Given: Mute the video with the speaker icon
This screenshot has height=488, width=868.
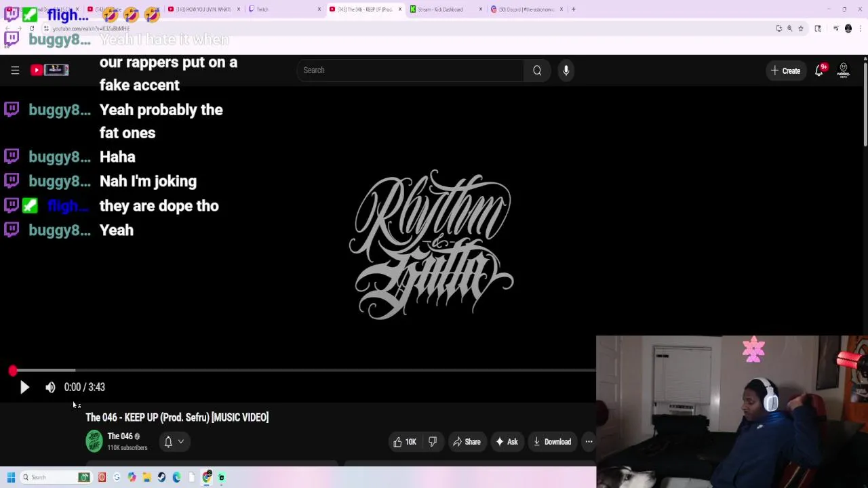Looking at the screenshot, I should pos(50,387).
